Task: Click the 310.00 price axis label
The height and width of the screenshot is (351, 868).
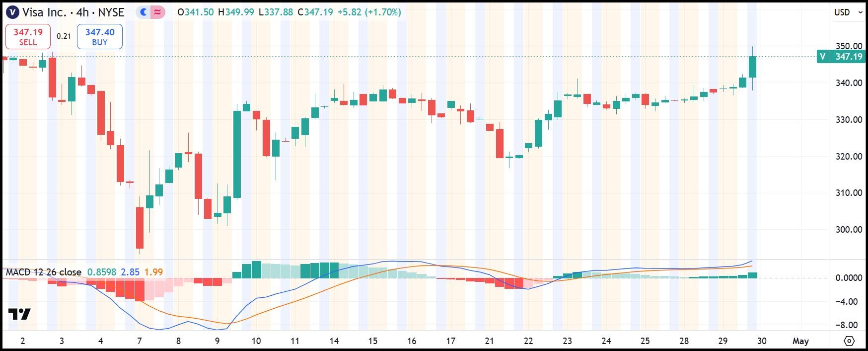Action: coord(849,192)
